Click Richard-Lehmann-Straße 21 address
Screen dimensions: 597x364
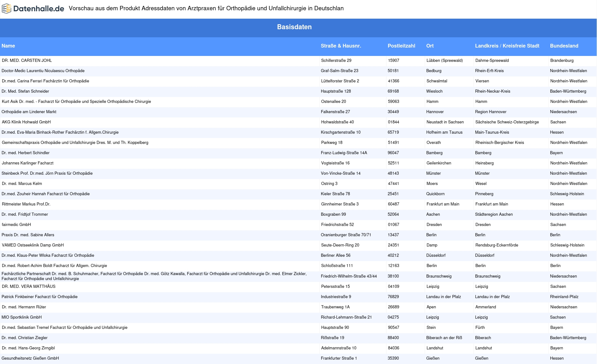click(346, 317)
